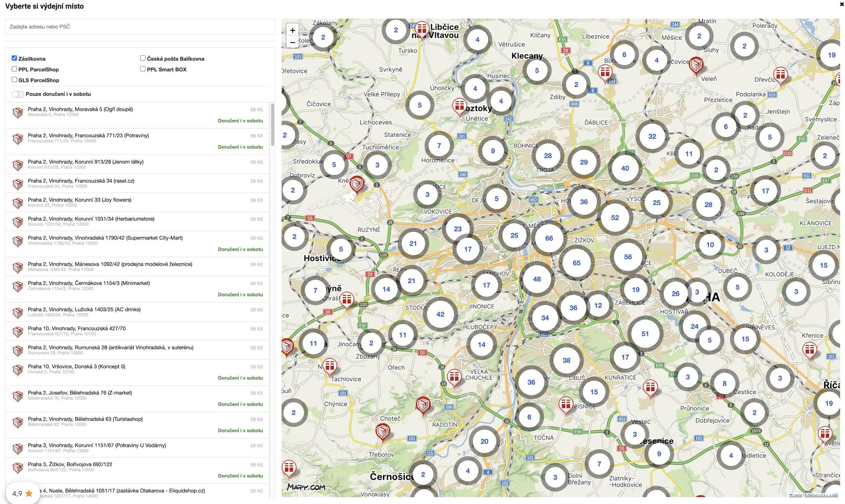The height and width of the screenshot is (504, 845).
Task: Click the Zásilkovna marker near Libčice nad Vltavou
Action: point(422,29)
